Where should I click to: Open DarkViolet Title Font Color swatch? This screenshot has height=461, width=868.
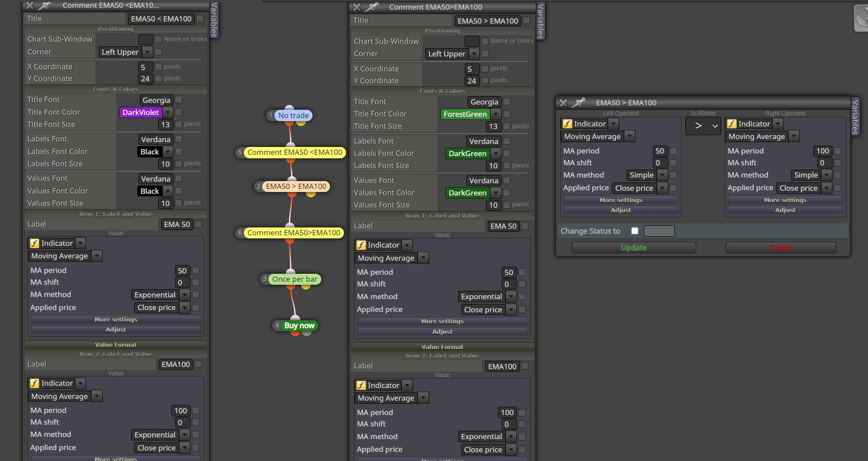click(x=146, y=112)
